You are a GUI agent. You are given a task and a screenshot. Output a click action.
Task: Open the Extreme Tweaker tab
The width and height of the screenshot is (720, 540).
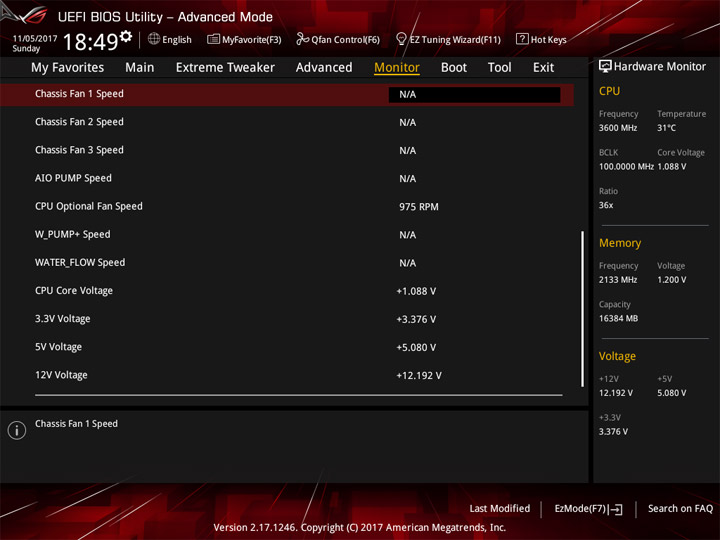point(225,68)
